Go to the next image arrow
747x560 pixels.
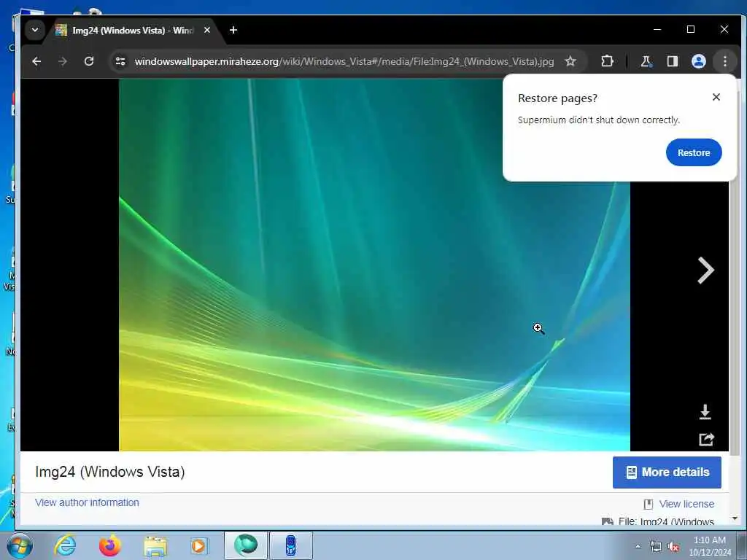click(705, 271)
